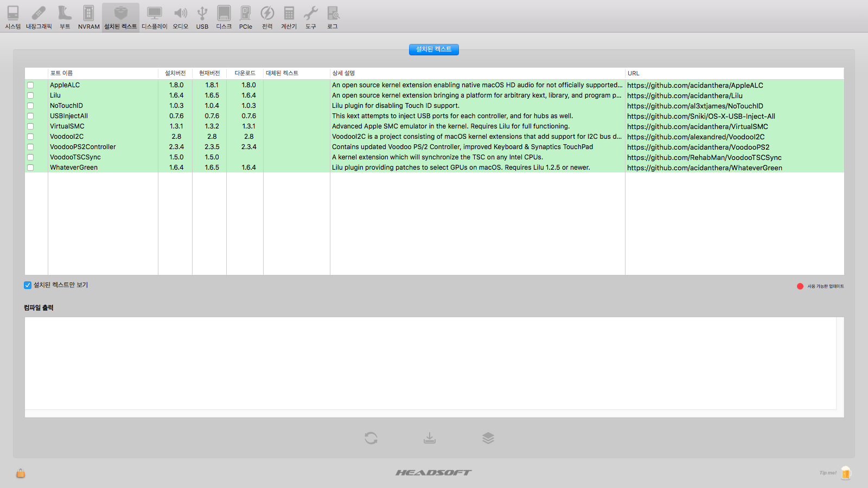
Task: Click VirtualSMC current version 1.3.2
Action: pos(212,126)
